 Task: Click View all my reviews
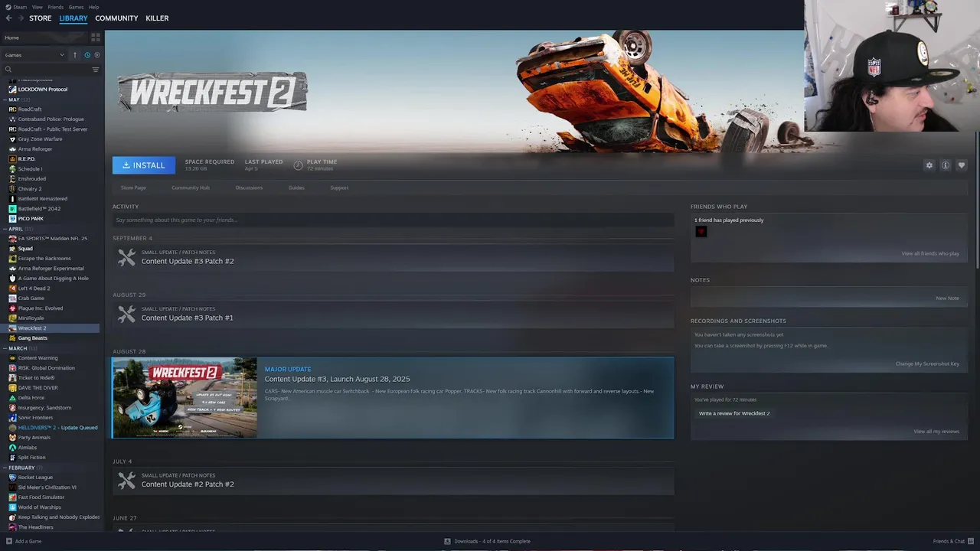click(x=936, y=431)
